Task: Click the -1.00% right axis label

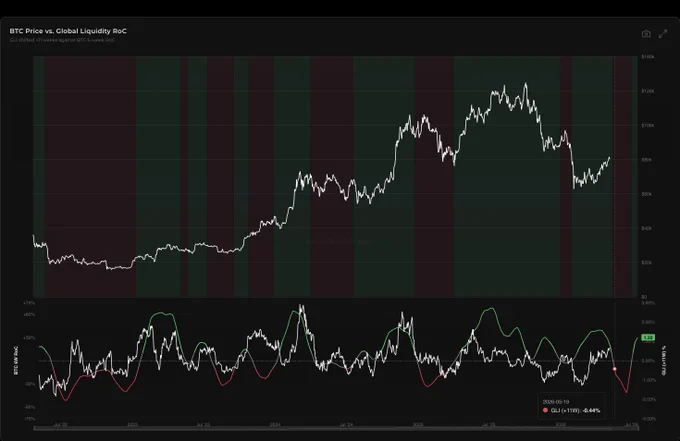Action: pyautogui.click(x=648, y=380)
